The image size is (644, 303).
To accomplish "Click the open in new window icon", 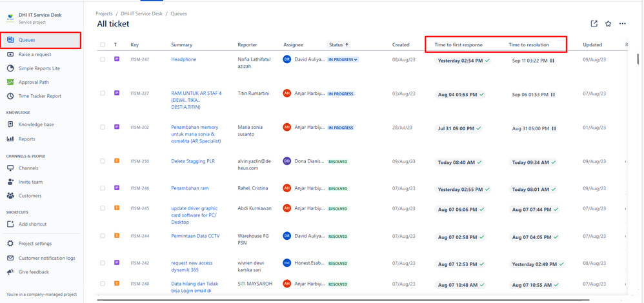I will [594, 24].
